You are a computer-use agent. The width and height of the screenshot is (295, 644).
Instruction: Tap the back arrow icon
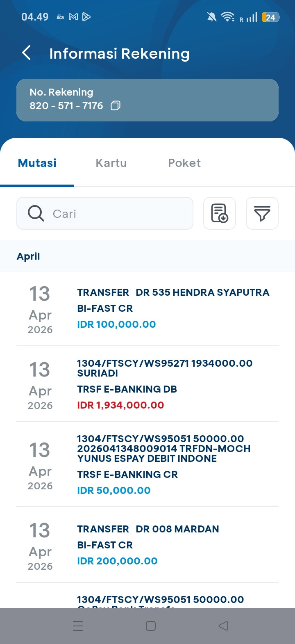(27, 53)
